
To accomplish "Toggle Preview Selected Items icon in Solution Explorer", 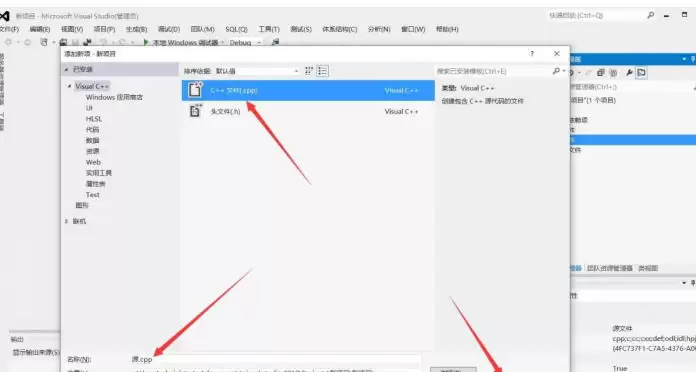I will click(x=641, y=73).
